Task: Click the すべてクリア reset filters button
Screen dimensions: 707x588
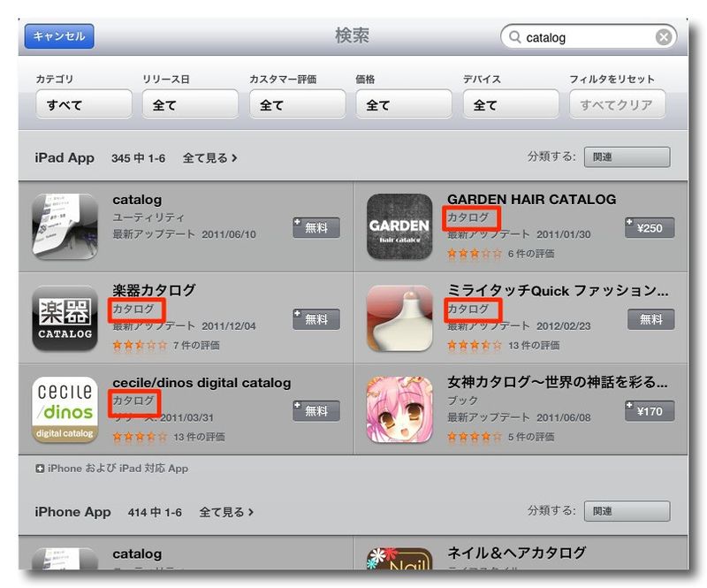Action: [617, 104]
